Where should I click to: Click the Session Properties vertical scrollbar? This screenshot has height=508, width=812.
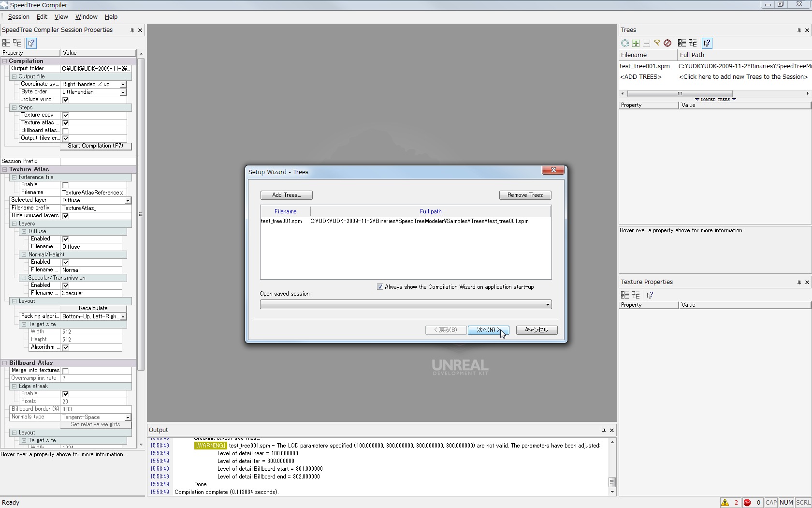pos(141,214)
